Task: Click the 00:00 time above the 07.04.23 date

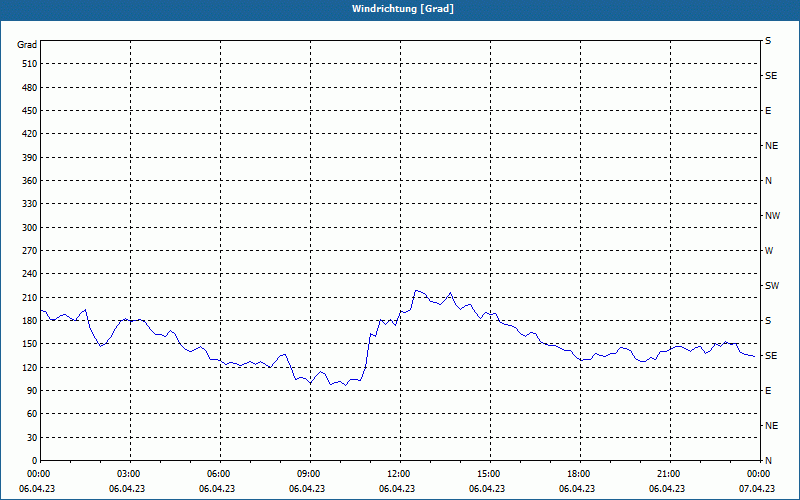Action: (x=758, y=474)
